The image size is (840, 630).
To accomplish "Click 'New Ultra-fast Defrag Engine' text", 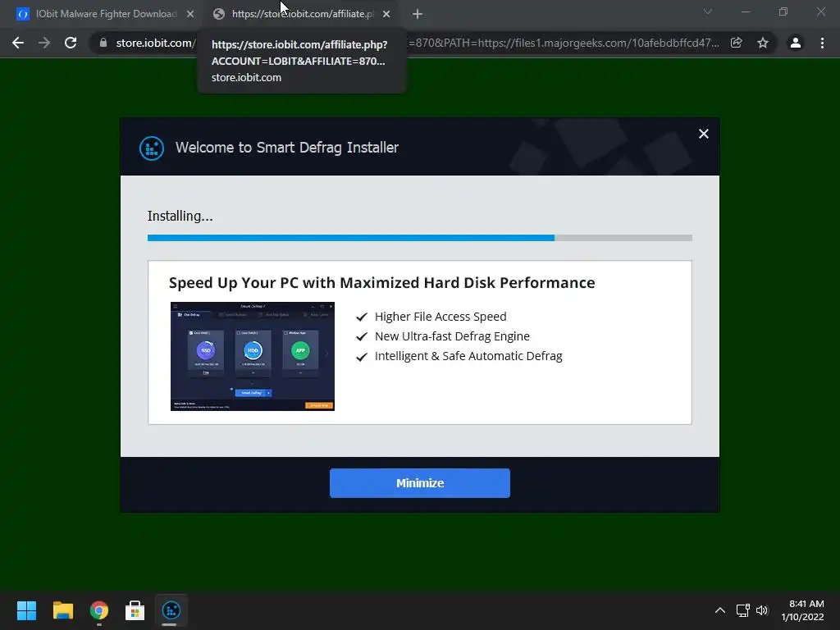I will pos(452,336).
